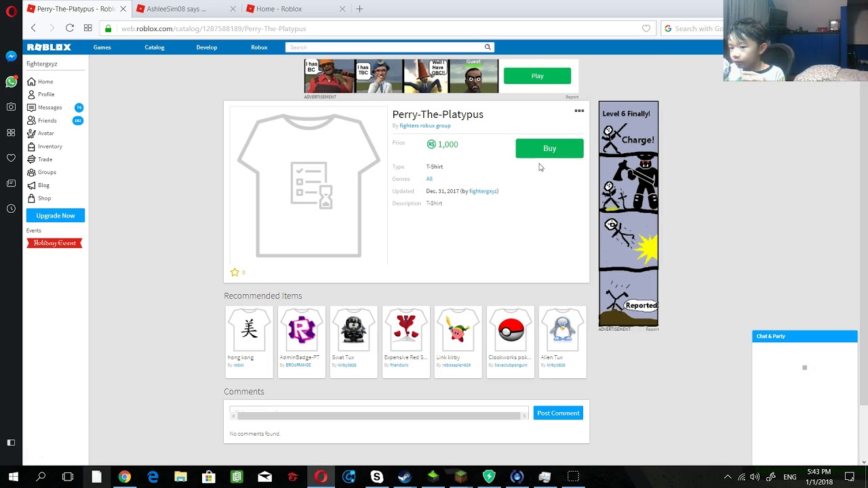Image resolution: width=868 pixels, height=488 pixels.
Task: Open the AdminBadge-PT recommended item
Action: [x=301, y=342]
